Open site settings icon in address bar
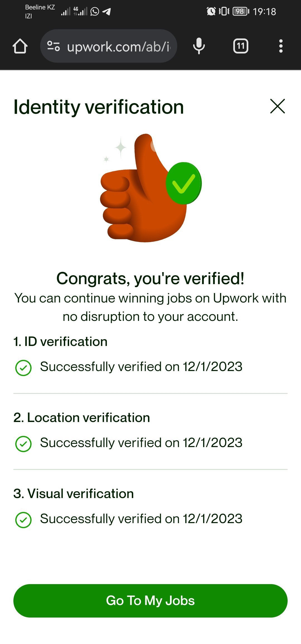 53,46
